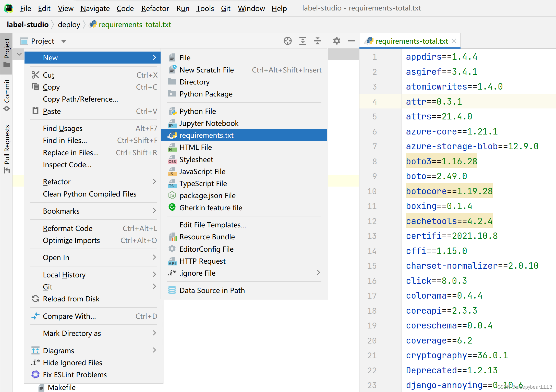Select Jupyter Notebook from the New submenu
This screenshot has width=556, height=392.
[209, 123]
